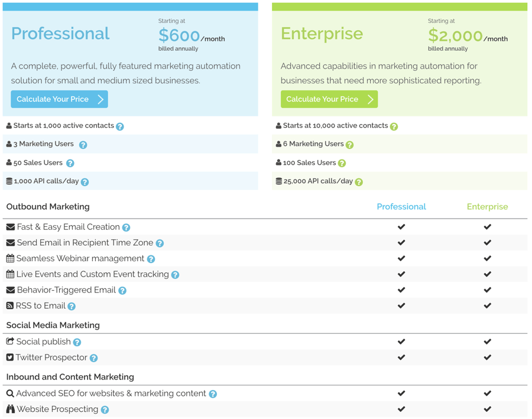Click the blue Calculate Your Price button
This screenshot has width=532, height=419.
[x=59, y=99]
